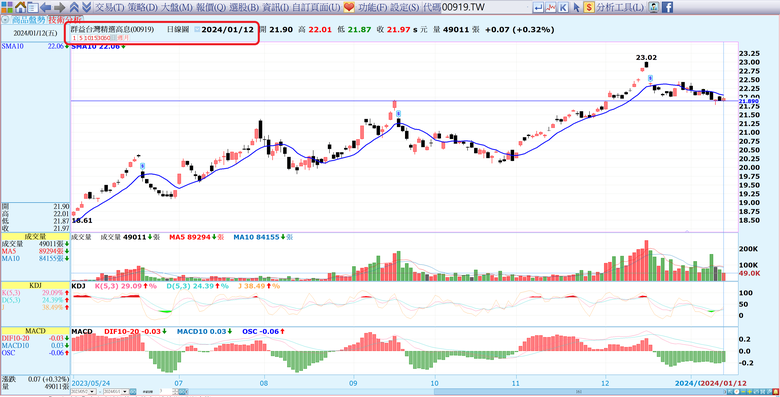Click the DIF10-20 -0.03 legend
The image size is (780, 397).
pyautogui.click(x=135, y=331)
